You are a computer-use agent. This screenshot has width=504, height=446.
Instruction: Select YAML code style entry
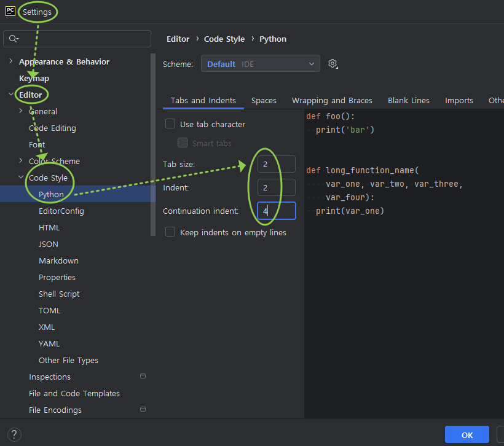coord(49,344)
